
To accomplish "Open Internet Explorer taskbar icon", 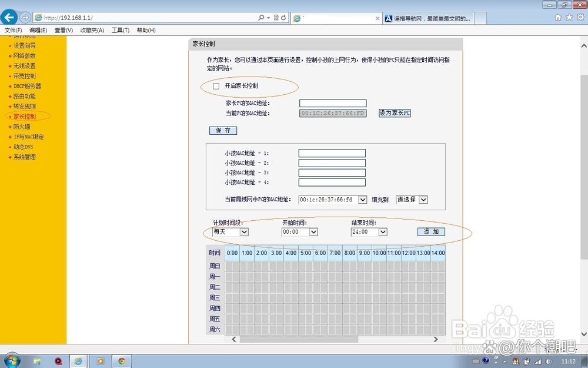I will (78, 362).
